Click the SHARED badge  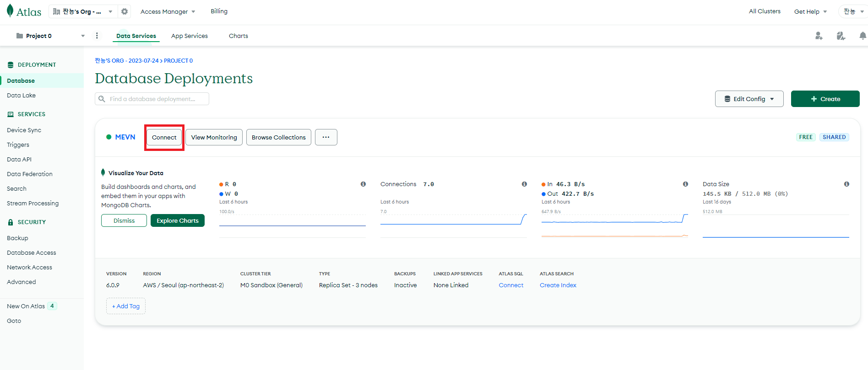(x=834, y=137)
